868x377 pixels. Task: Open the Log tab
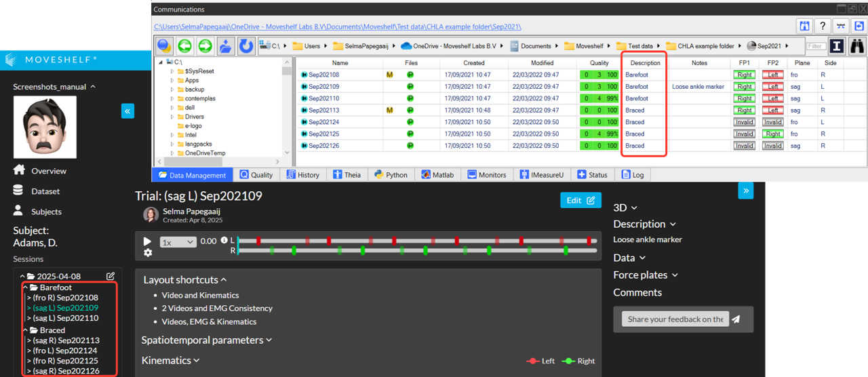(x=632, y=174)
